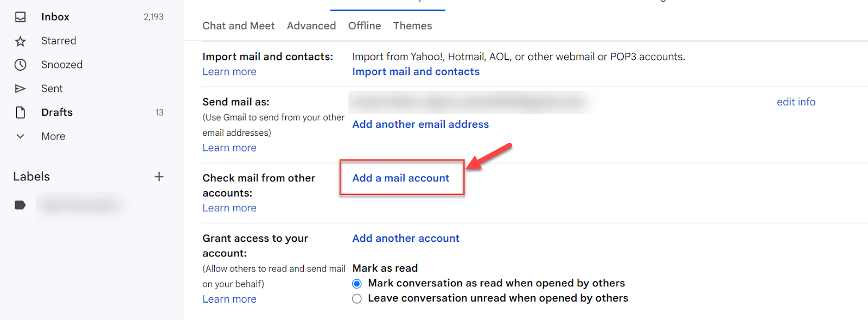Create a new label with the plus icon
The height and width of the screenshot is (320, 868).
point(159,176)
